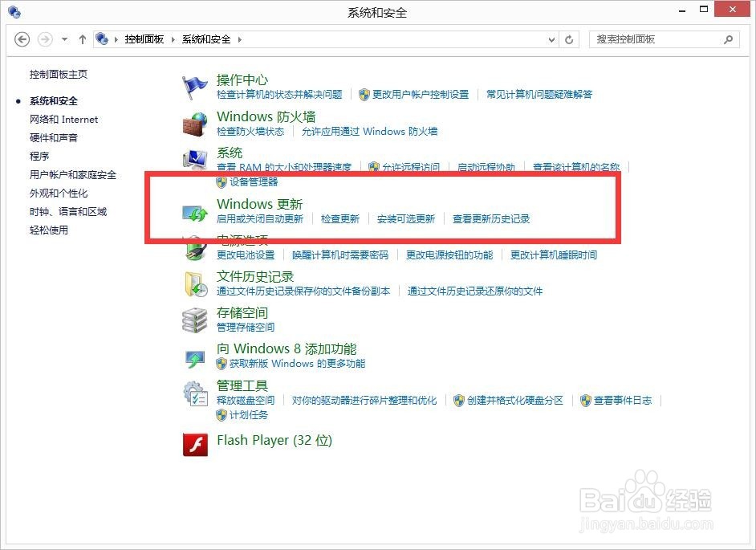Click the up arrow to go up one level
This screenshot has width=756, height=550.
click(x=82, y=39)
